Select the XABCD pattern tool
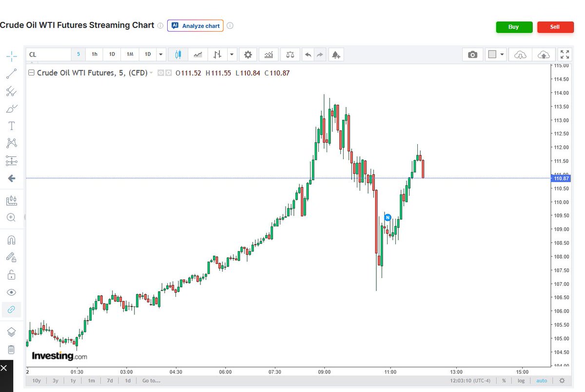Viewport: 585px width, 392px height. 12,143
